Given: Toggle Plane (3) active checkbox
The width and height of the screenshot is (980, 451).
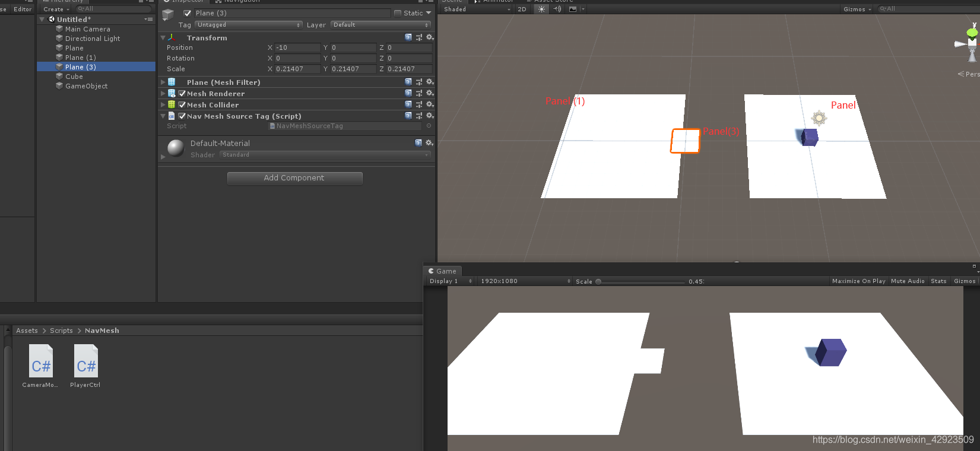Looking at the screenshot, I should pyautogui.click(x=188, y=13).
